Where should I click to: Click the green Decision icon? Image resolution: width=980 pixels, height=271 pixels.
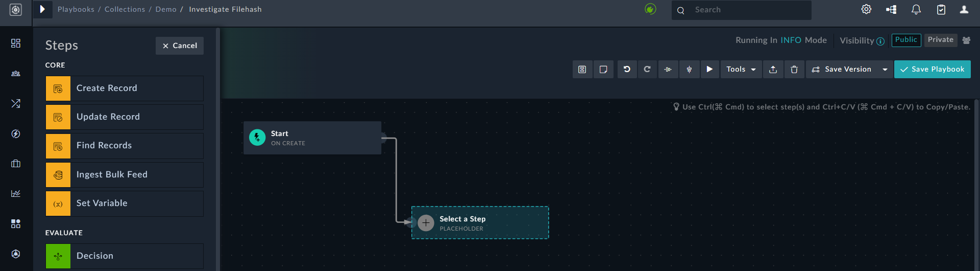point(58,256)
